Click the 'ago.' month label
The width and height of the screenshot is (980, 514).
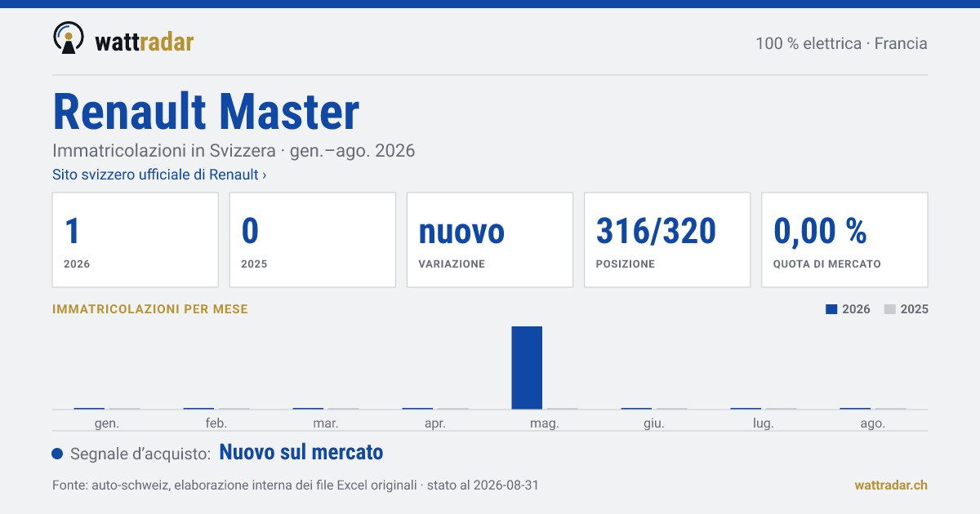click(873, 423)
